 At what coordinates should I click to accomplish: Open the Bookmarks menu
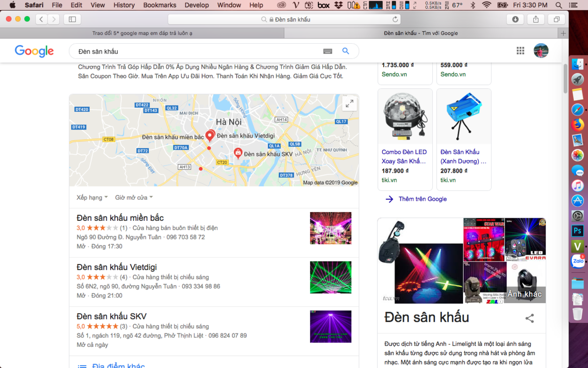(160, 5)
